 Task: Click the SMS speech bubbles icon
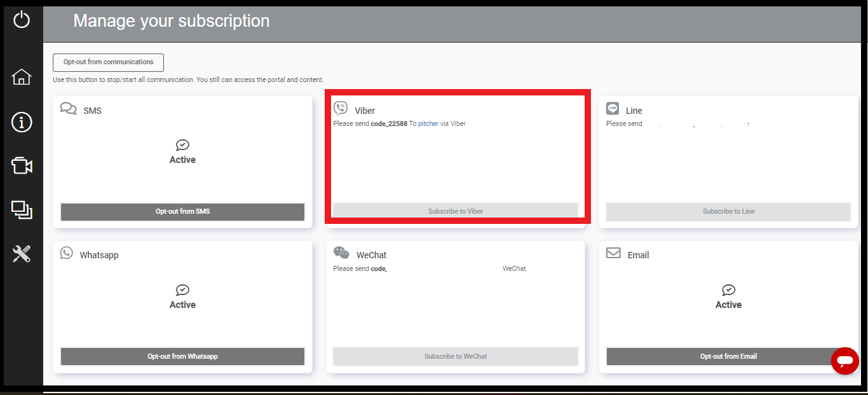tap(69, 108)
